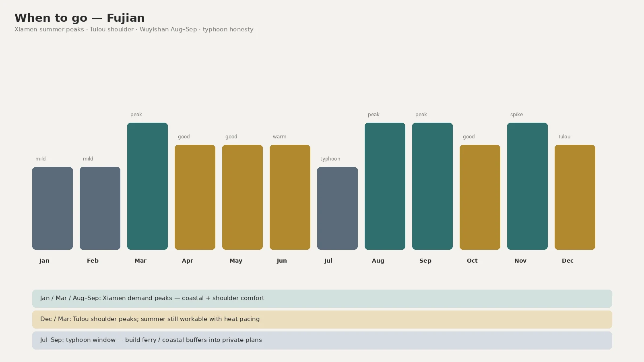The width and height of the screenshot is (644, 362).
Task: Click the September peak bar
Action: point(432,186)
